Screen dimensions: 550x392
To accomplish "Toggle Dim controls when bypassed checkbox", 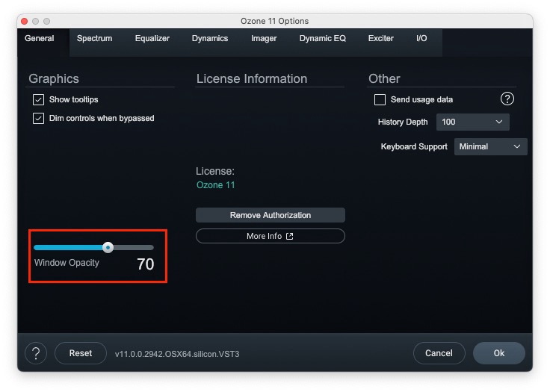I will point(39,118).
